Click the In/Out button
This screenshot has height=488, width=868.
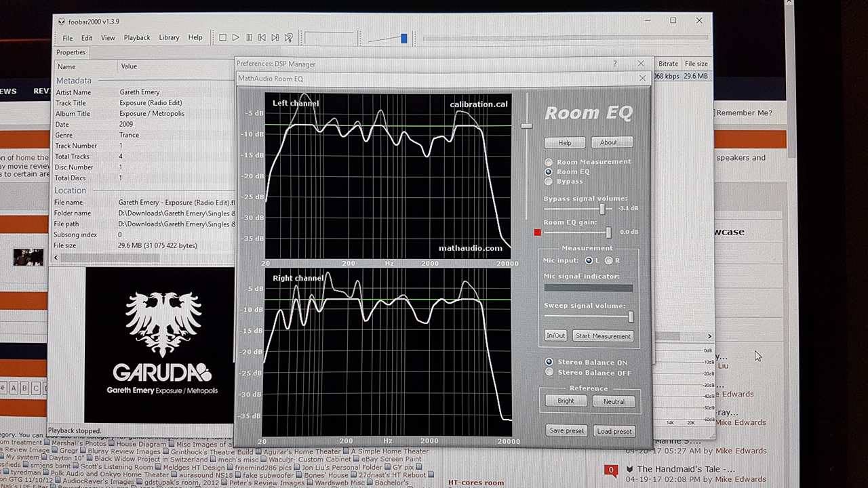pos(555,336)
